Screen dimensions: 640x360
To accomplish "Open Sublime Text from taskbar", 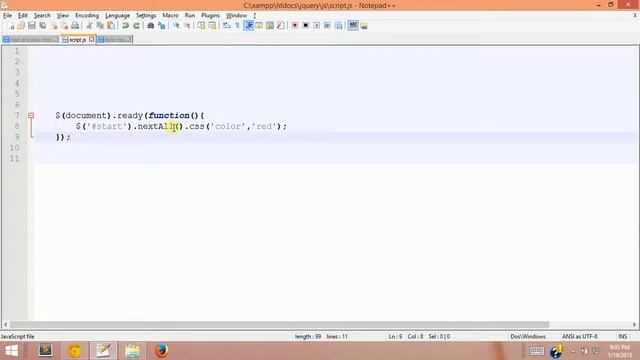I will coord(45,351).
